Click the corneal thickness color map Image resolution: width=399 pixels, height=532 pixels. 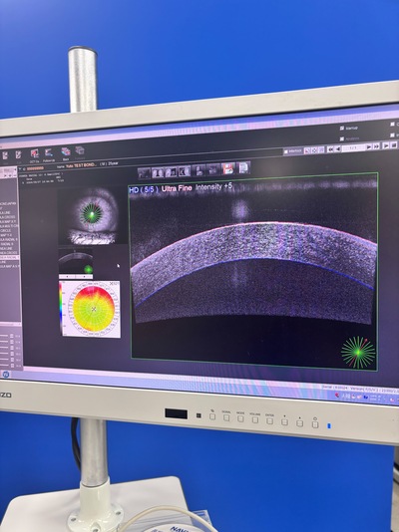click(94, 309)
